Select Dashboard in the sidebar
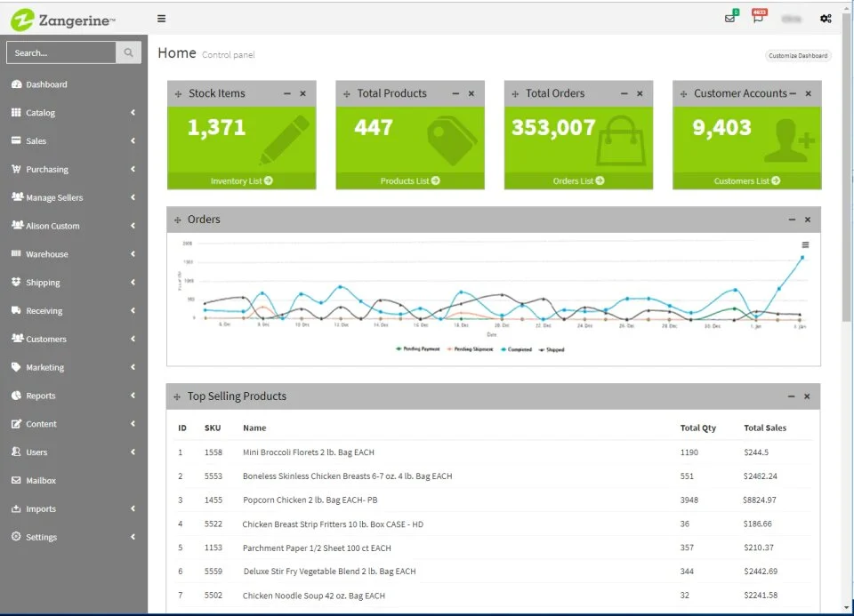This screenshot has width=854, height=616. point(74,84)
